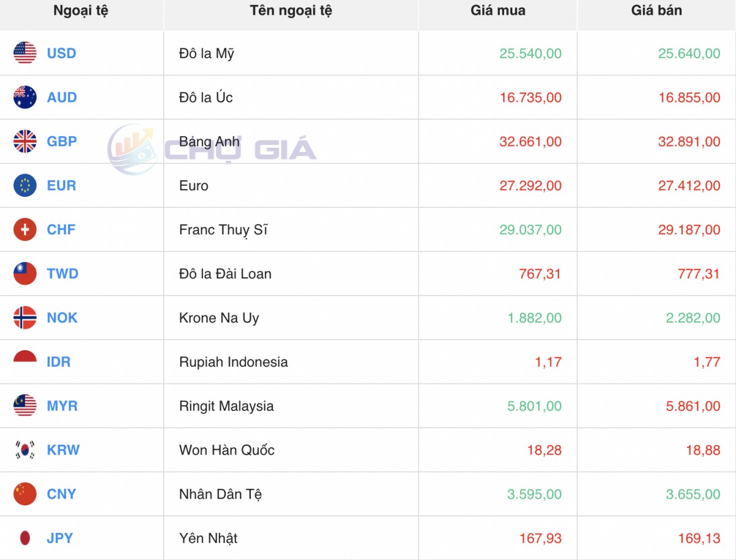Click the USD buy price 25.540,00
This screenshot has width=736, height=560.
coord(530,53)
